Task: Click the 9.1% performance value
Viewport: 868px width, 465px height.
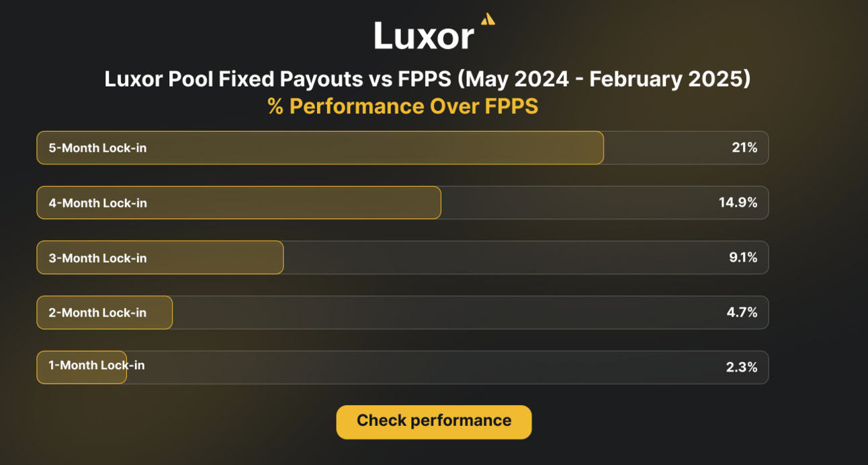Action: point(743,258)
